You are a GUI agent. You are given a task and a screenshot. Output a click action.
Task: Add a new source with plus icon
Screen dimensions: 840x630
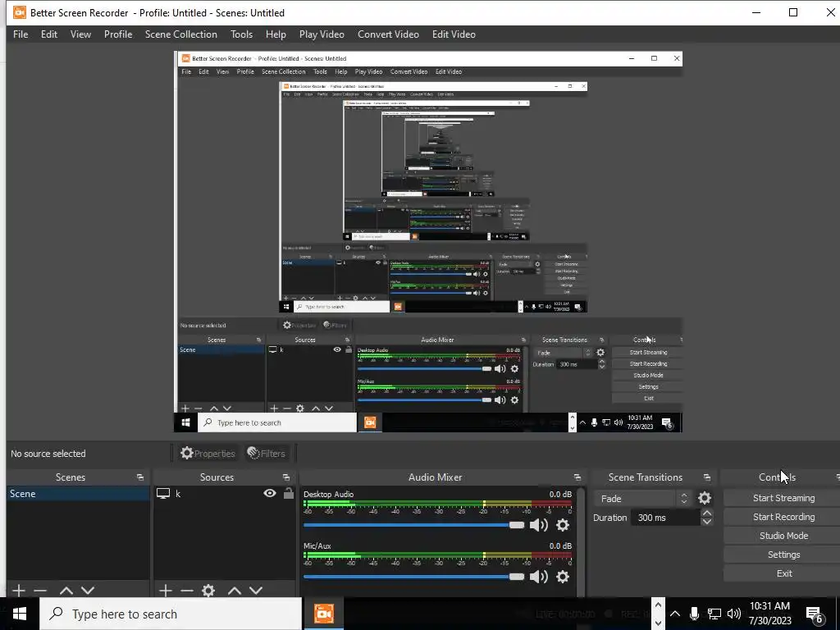tap(166, 591)
